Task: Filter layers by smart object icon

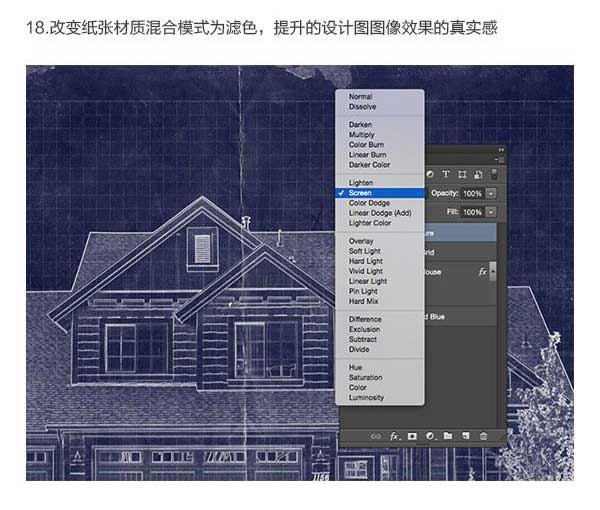Action: (478, 174)
